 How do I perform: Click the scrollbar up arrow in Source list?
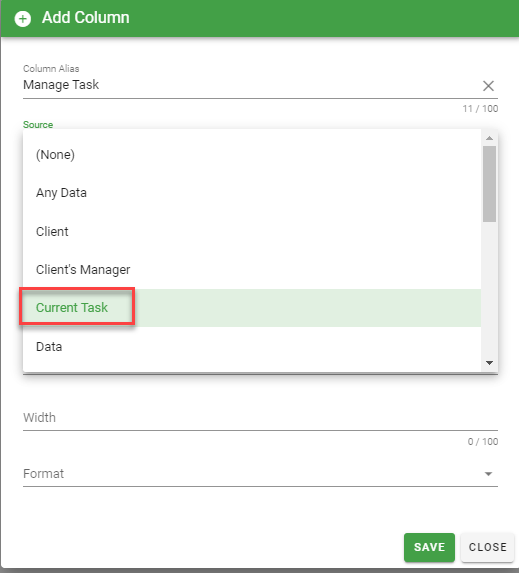(489, 138)
